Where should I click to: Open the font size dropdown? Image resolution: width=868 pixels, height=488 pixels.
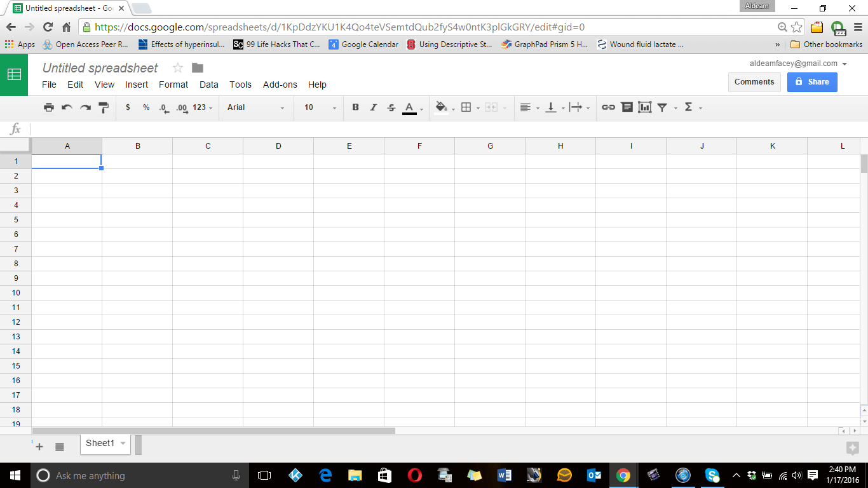click(320, 107)
